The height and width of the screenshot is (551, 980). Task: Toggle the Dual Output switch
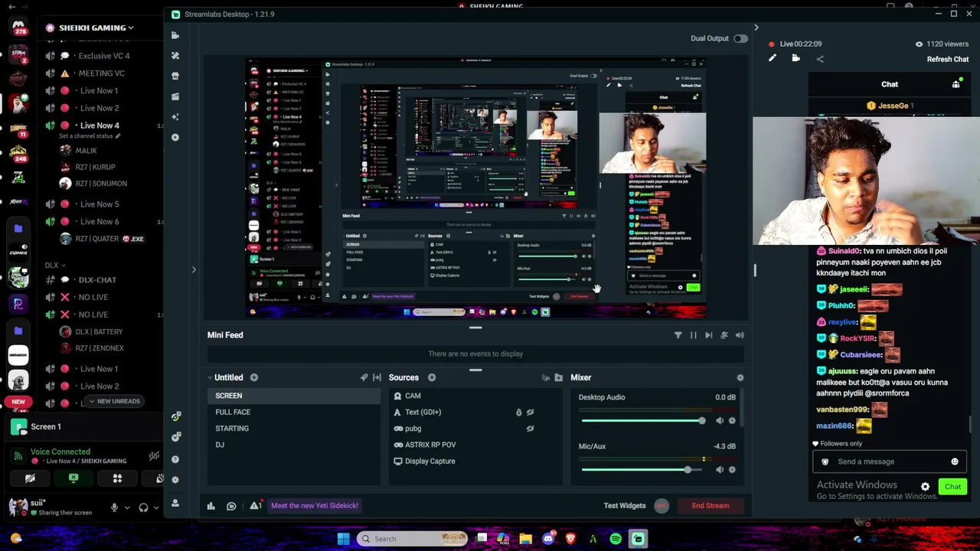tap(740, 38)
